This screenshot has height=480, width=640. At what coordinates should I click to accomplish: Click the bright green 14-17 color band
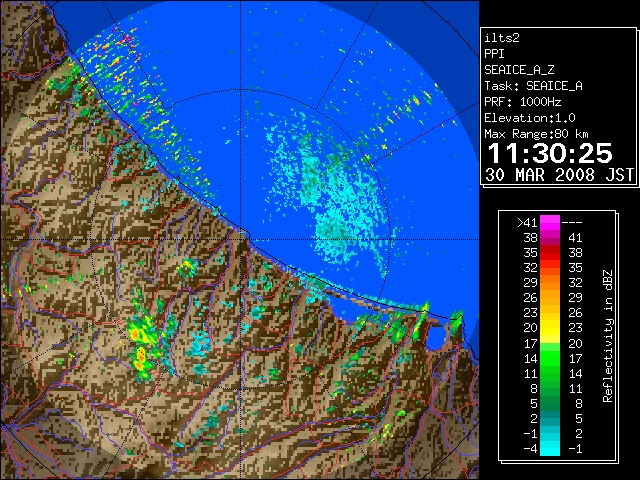[x=550, y=358]
